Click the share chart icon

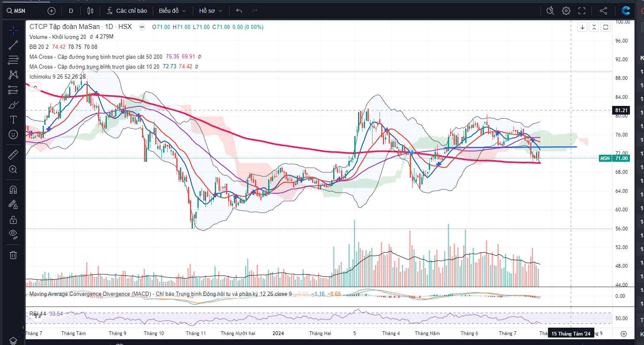point(603,11)
